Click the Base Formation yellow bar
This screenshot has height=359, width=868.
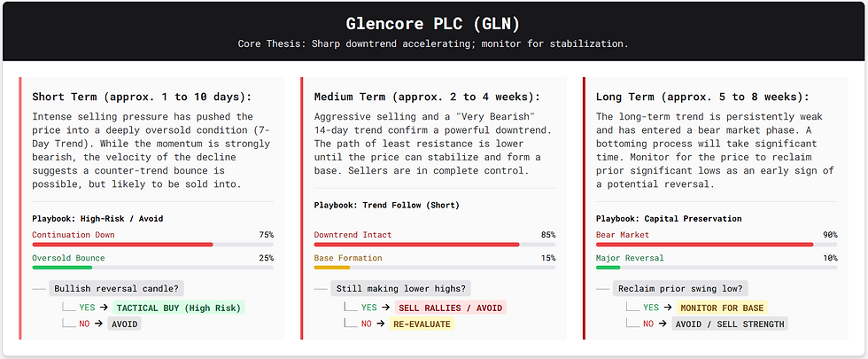[331, 268]
